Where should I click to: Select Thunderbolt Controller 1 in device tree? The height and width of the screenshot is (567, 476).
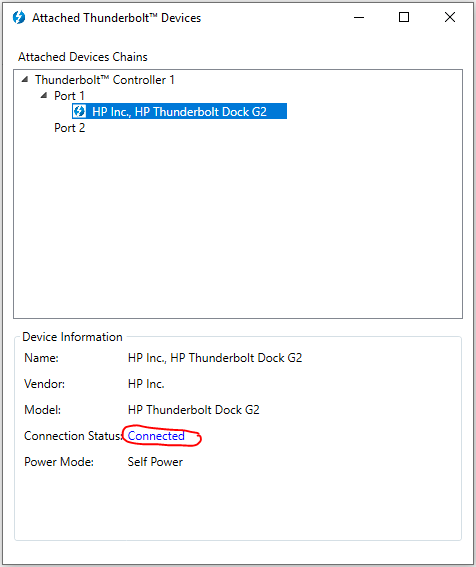pyautogui.click(x=105, y=80)
